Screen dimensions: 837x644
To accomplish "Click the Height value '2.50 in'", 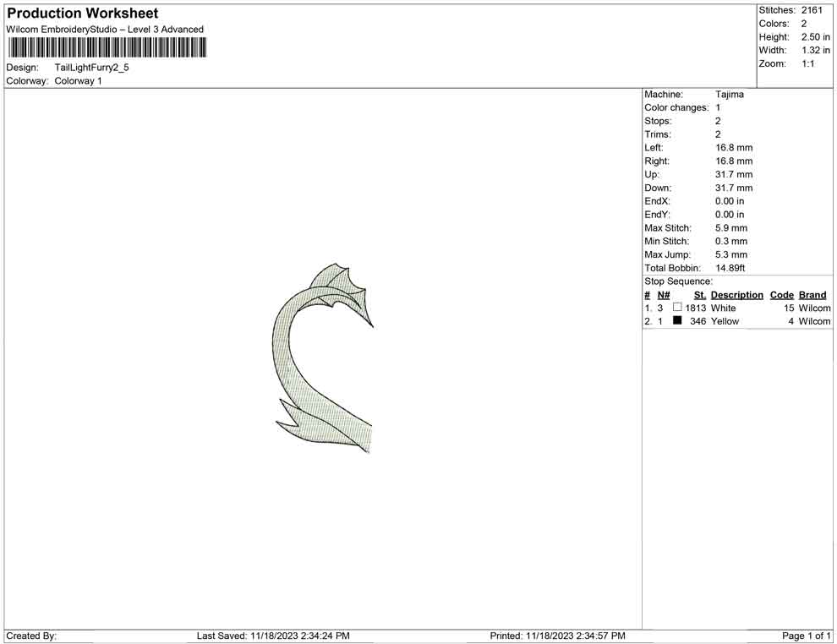I will (x=815, y=37).
